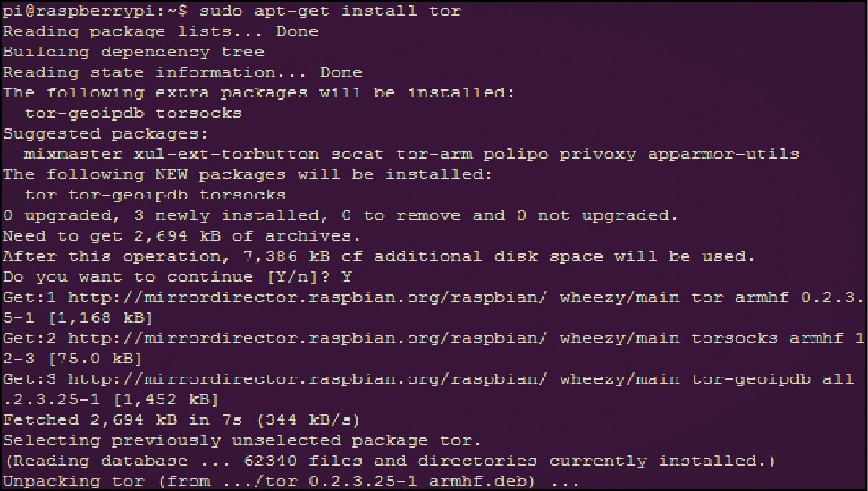Click the 'Reading package lists... Done' line
868x491 pixels.
tap(160, 31)
